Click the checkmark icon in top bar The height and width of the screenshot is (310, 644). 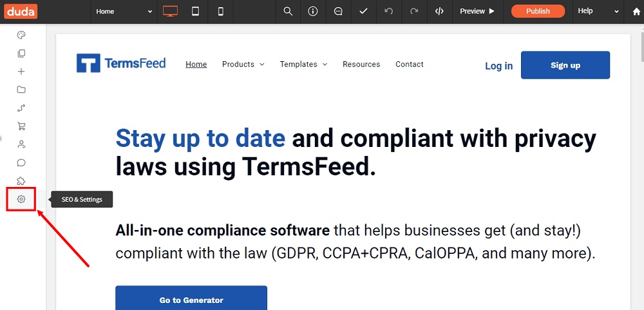tap(363, 12)
